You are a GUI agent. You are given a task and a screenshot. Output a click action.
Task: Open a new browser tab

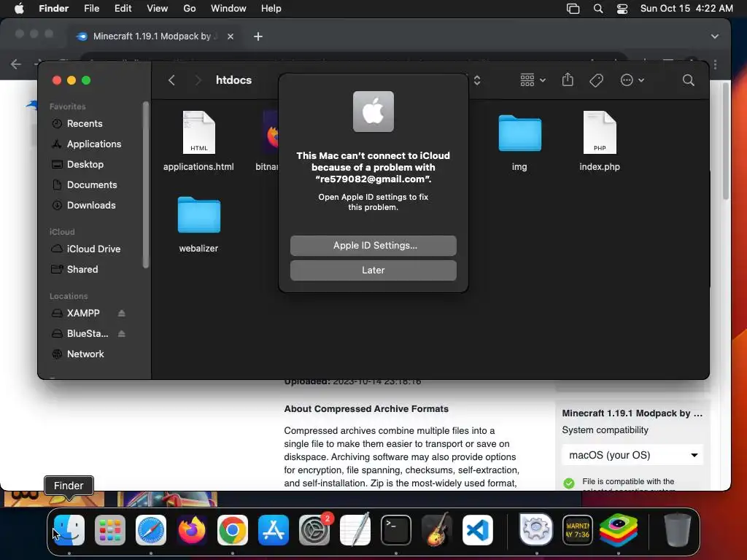(x=258, y=36)
